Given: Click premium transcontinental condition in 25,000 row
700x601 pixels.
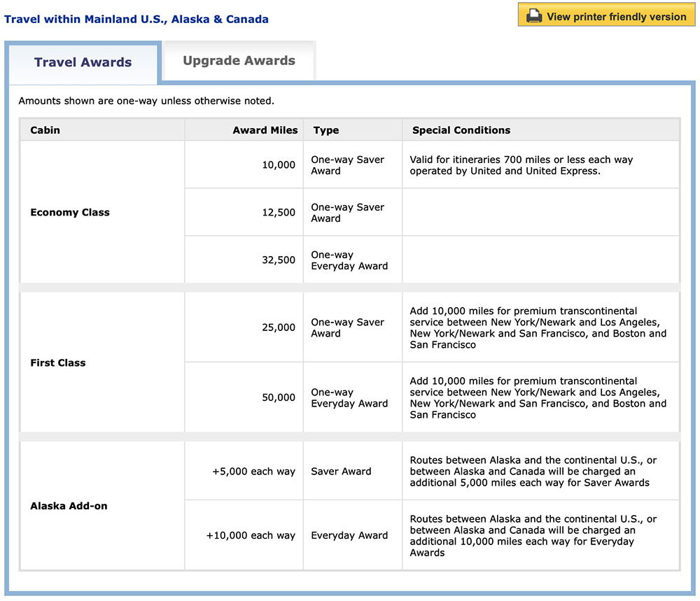Looking at the screenshot, I should pos(538,327).
